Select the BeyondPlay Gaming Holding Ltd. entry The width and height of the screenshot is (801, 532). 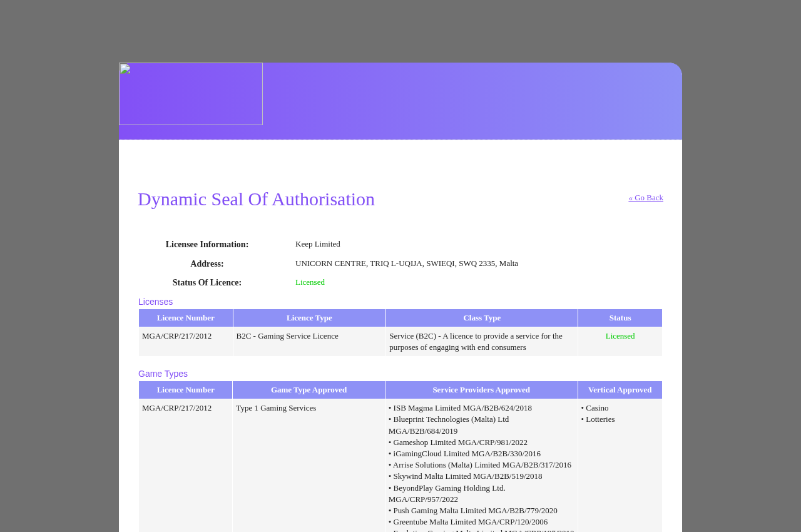coord(447,494)
